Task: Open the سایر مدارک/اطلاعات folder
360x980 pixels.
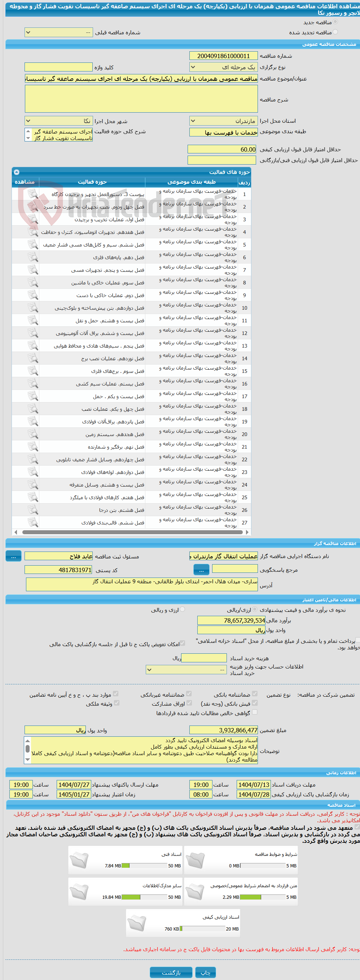Action: coord(79,892)
